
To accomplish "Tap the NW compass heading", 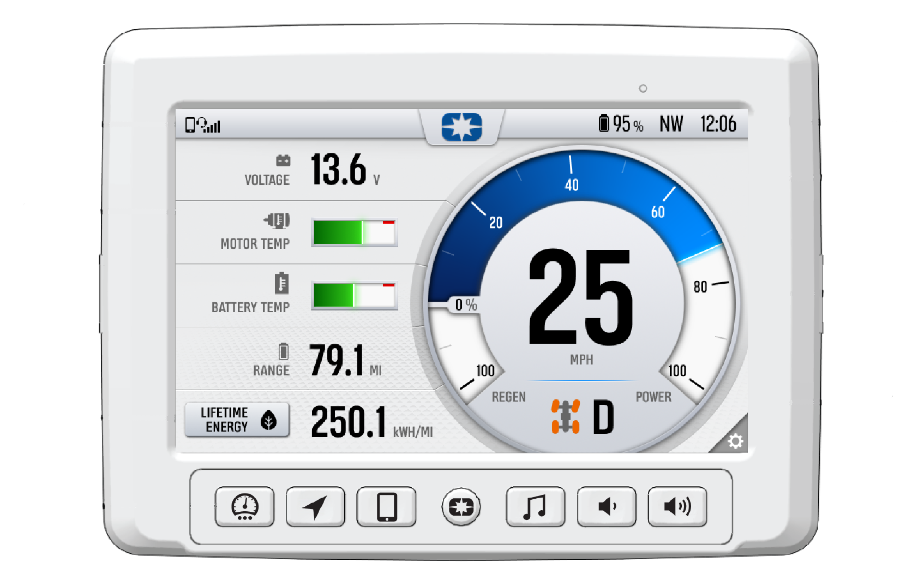I will (x=671, y=124).
